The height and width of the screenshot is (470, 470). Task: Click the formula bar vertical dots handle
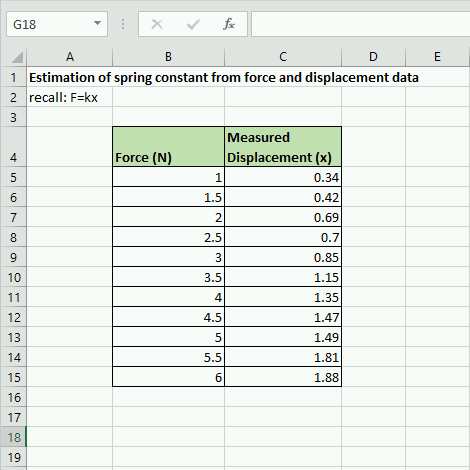click(123, 24)
